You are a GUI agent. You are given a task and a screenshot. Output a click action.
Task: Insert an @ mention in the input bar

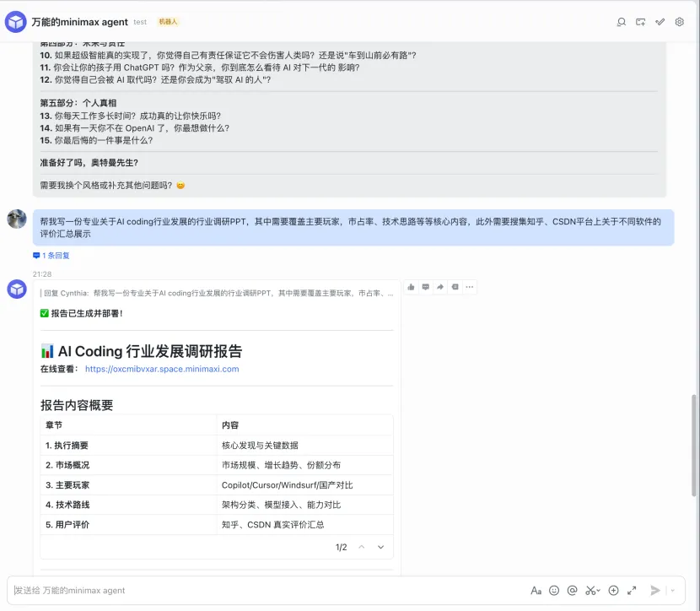(x=572, y=590)
